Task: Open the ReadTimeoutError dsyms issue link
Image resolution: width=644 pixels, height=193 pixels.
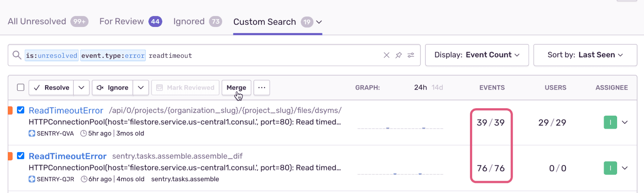Action: point(66,110)
